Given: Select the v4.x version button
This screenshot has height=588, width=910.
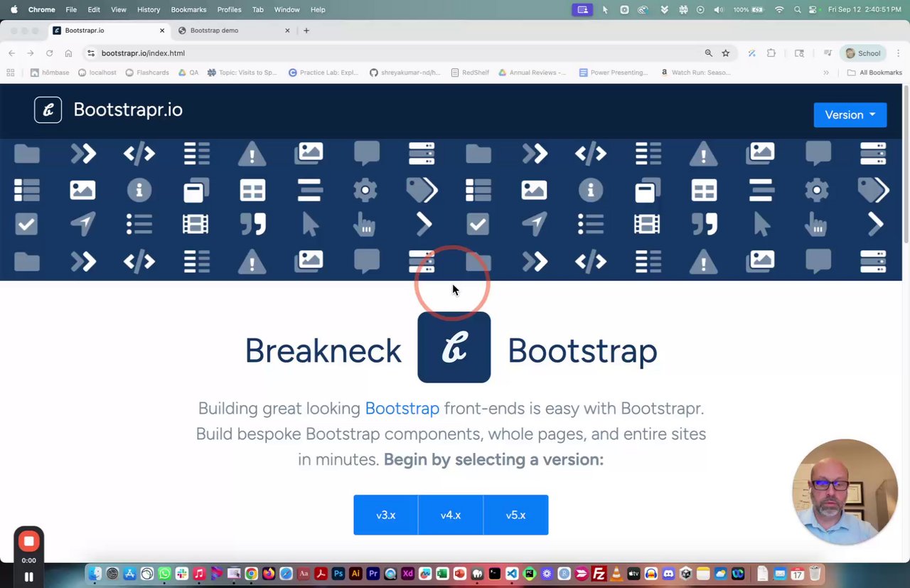Looking at the screenshot, I should pyautogui.click(x=451, y=515).
